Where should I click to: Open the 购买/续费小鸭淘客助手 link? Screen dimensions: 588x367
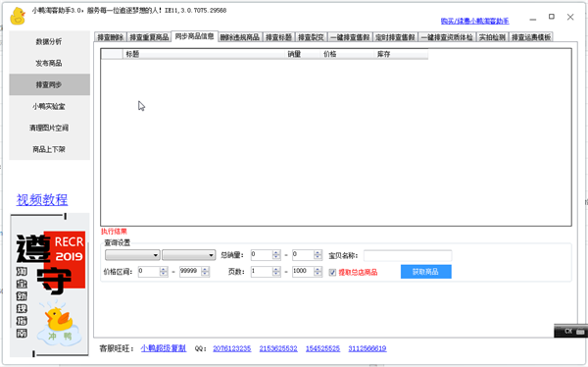click(x=474, y=21)
